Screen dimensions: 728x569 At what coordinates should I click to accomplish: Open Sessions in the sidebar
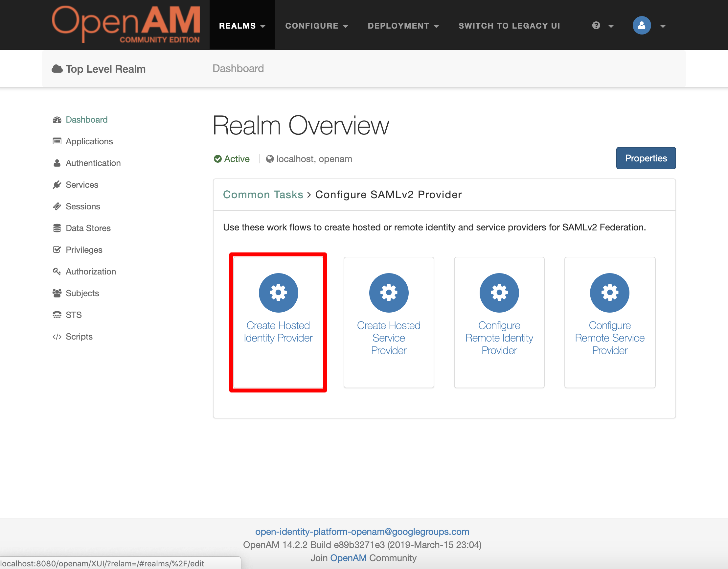[x=83, y=206]
